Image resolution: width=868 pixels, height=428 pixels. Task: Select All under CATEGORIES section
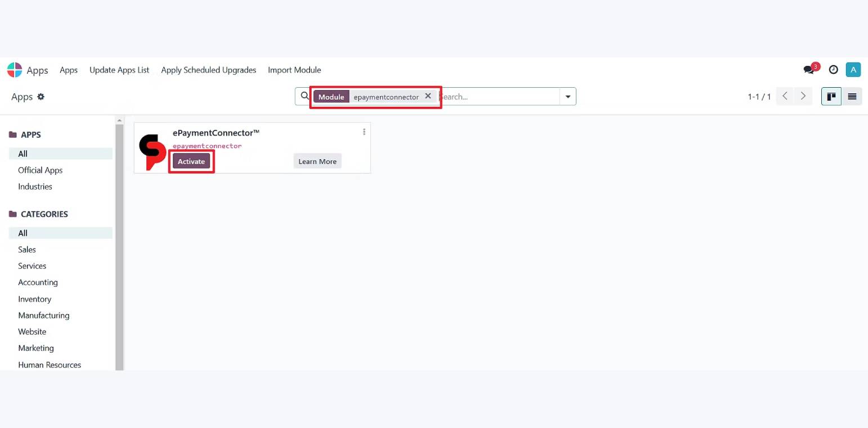[x=61, y=233]
